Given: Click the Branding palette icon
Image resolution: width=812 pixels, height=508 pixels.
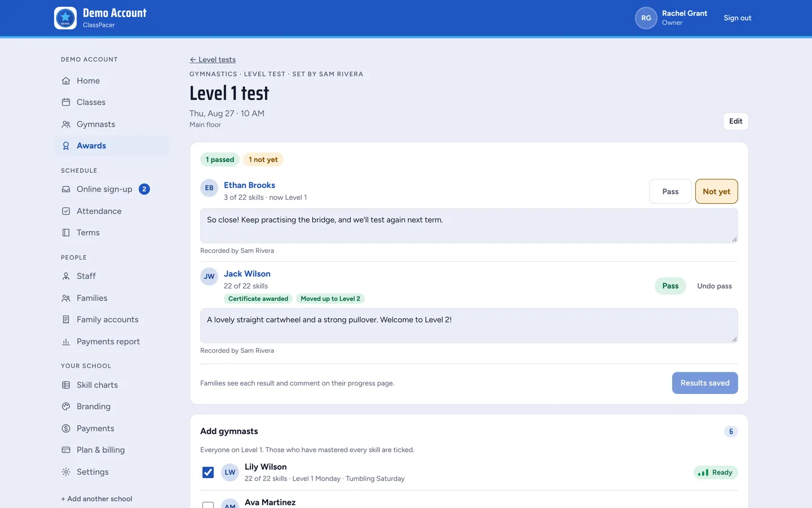Looking at the screenshot, I should pyautogui.click(x=66, y=406).
